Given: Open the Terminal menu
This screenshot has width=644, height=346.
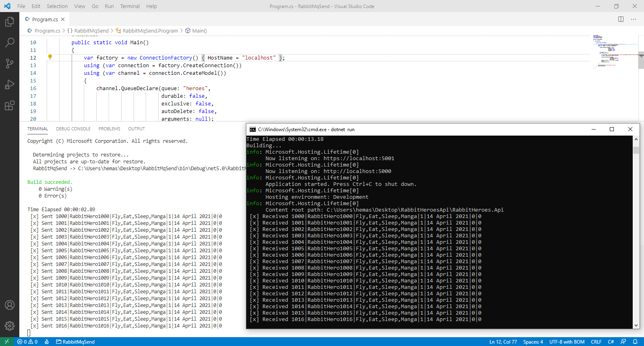Looking at the screenshot, I should tap(130, 6).
